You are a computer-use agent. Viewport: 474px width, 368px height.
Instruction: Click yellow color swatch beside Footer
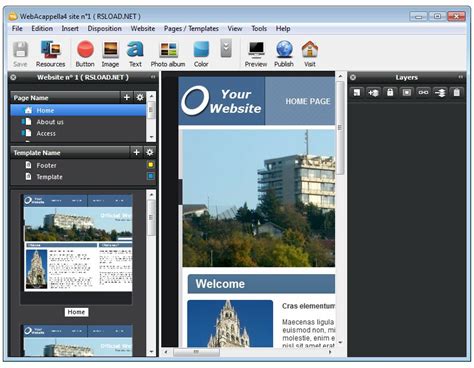pos(151,165)
